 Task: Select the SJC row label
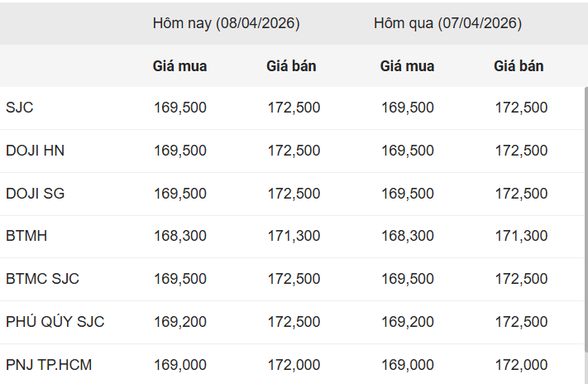coord(19,108)
